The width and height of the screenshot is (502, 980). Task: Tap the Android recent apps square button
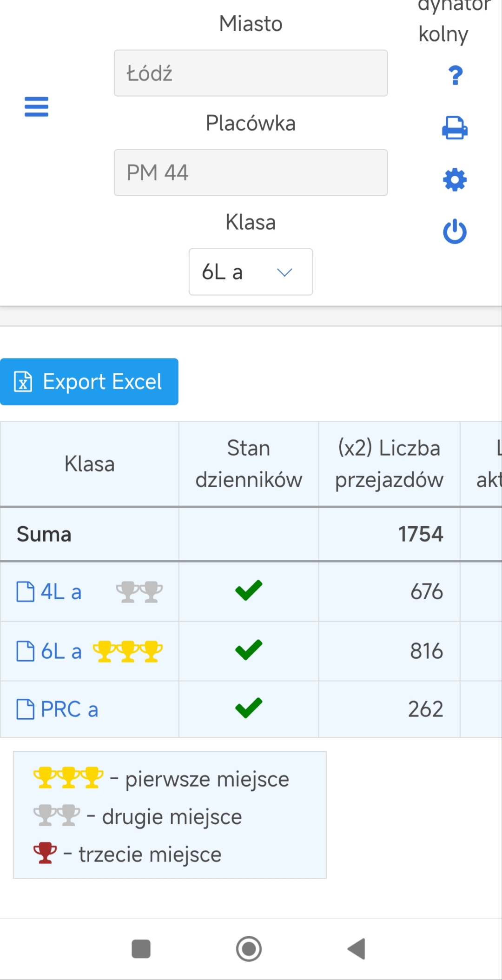141,949
